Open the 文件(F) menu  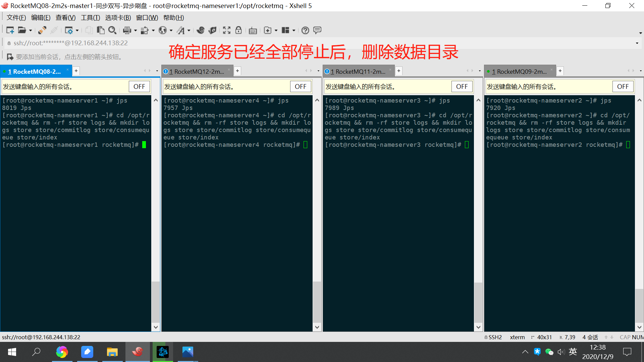pyautogui.click(x=16, y=18)
